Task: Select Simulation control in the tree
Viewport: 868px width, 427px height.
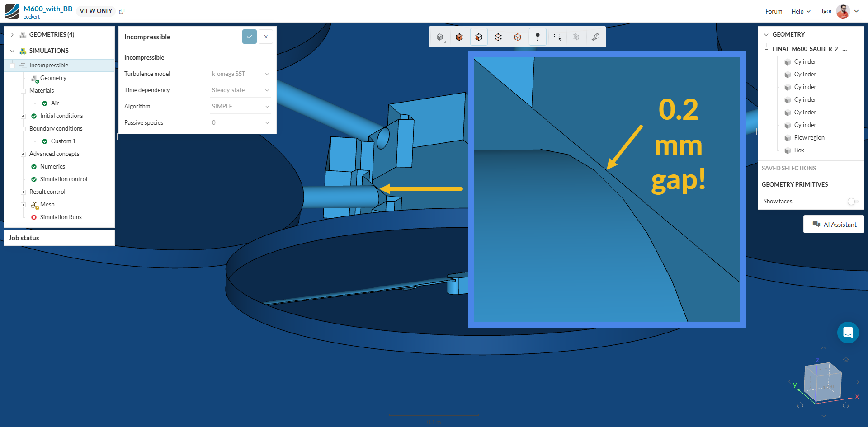Action: pos(63,179)
